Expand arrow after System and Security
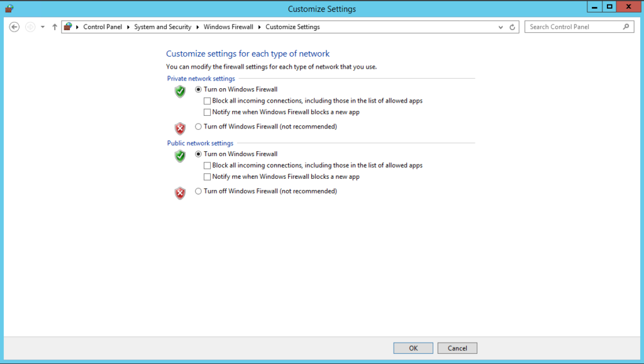Viewport: 644px width, 364px height. tap(197, 27)
